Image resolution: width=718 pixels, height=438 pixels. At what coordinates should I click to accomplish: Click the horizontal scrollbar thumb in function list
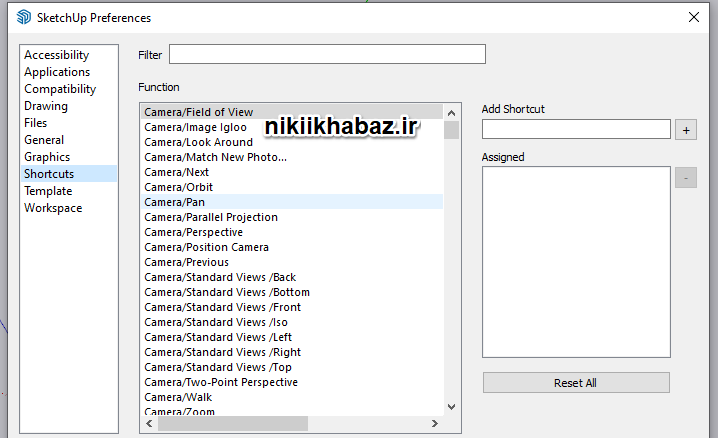click(233, 424)
